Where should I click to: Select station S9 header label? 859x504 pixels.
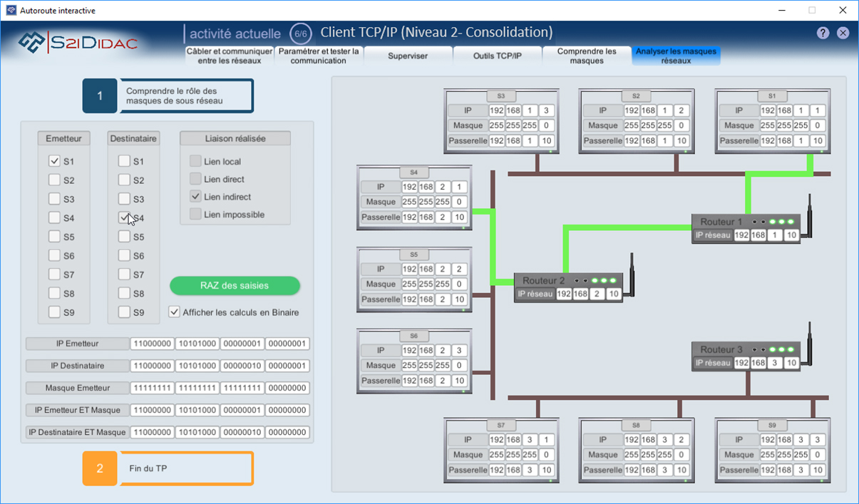coord(772,425)
